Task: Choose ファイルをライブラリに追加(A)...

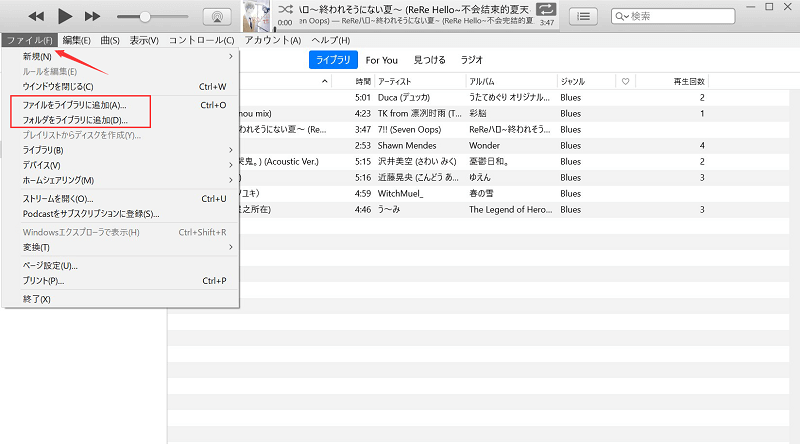Action: [x=120, y=105]
